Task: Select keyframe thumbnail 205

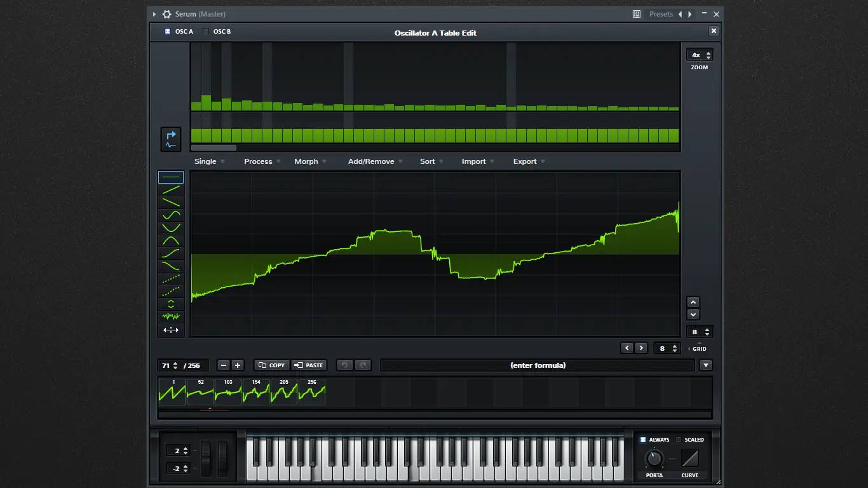Action: (x=283, y=392)
